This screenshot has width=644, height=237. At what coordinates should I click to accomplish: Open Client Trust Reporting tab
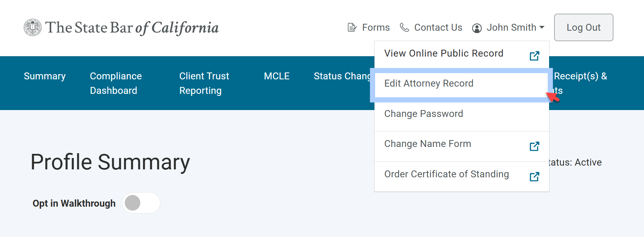tap(204, 83)
